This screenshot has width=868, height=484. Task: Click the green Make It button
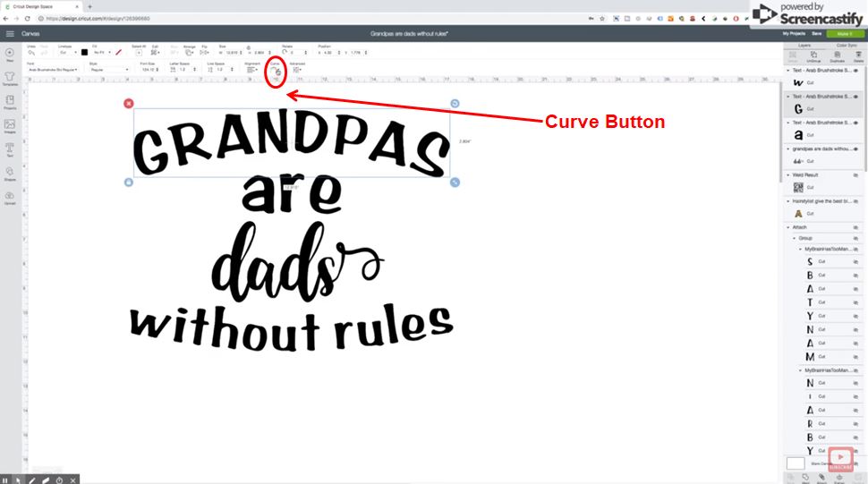tap(844, 34)
